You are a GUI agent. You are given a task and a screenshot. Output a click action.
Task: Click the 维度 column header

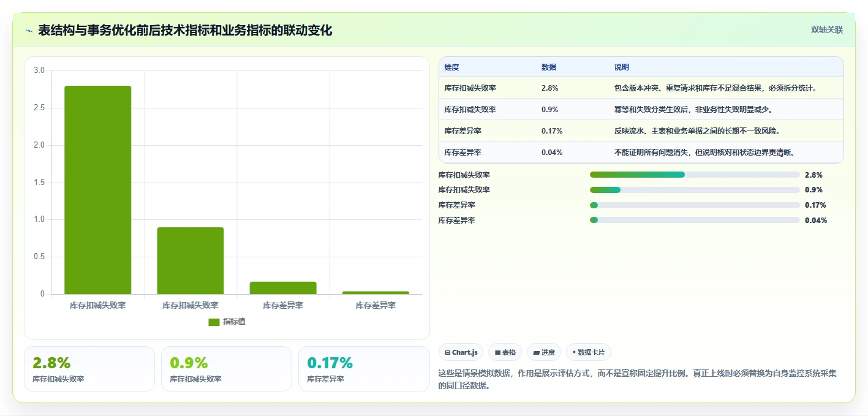click(x=452, y=67)
